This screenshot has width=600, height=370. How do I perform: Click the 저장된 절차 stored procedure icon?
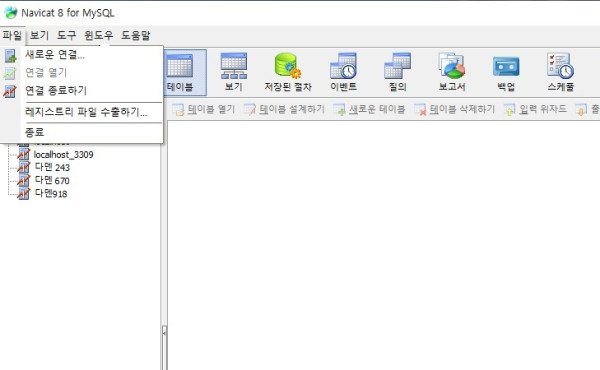pos(288,72)
